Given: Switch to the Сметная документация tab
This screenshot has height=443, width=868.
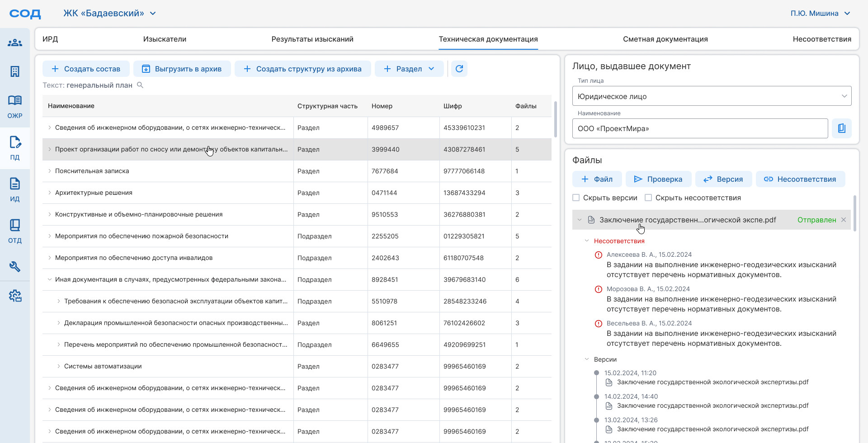Looking at the screenshot, I should (x=665, y=39).
